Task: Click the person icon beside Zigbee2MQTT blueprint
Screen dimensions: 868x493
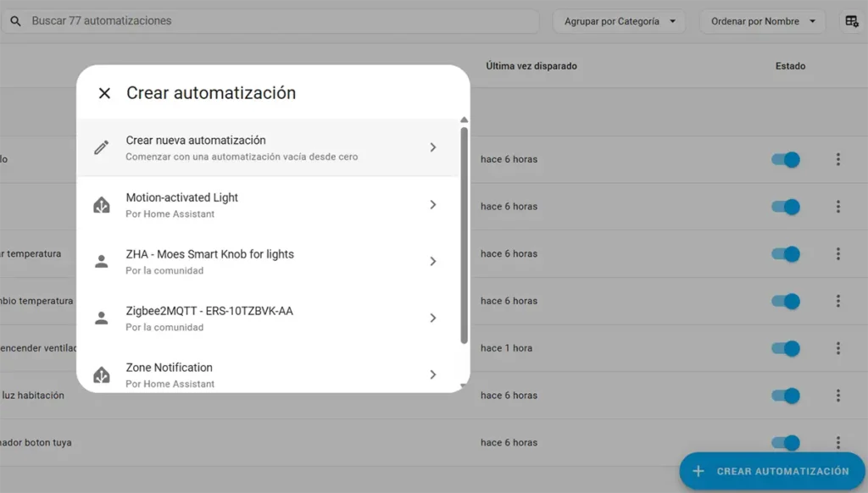Action: 102,319
